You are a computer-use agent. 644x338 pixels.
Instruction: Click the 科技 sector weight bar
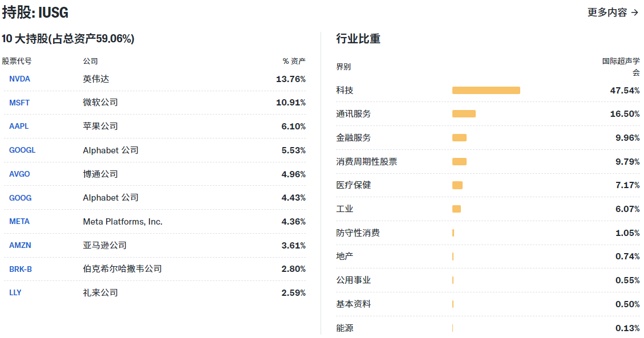pyautogui.click(x=486, y=90)
